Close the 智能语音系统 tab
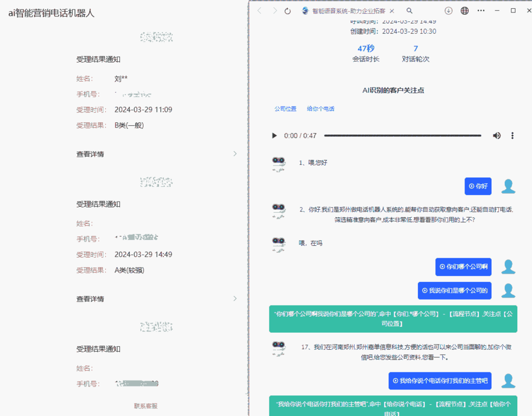 392,11
